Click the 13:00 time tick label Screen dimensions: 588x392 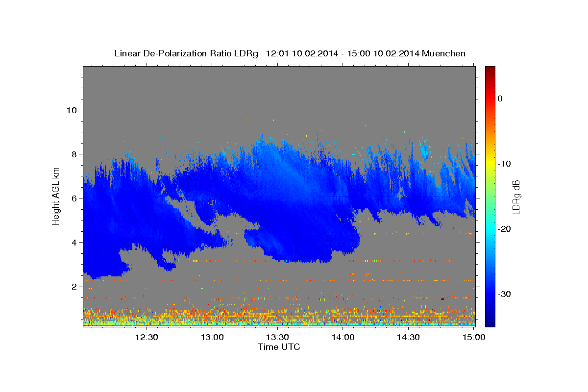(212, 337)
